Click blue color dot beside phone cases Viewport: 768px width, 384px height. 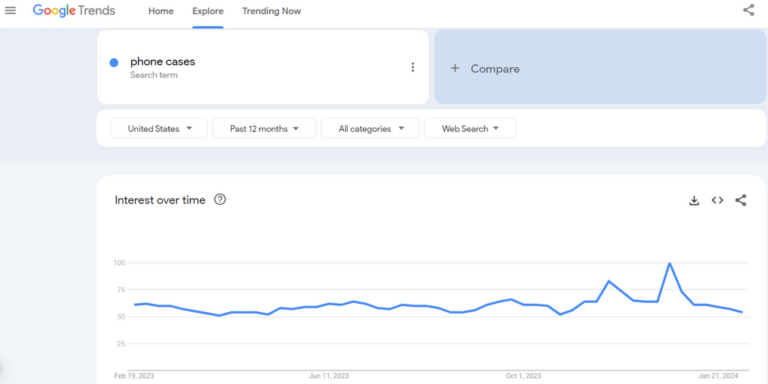[x=114, y=63]
